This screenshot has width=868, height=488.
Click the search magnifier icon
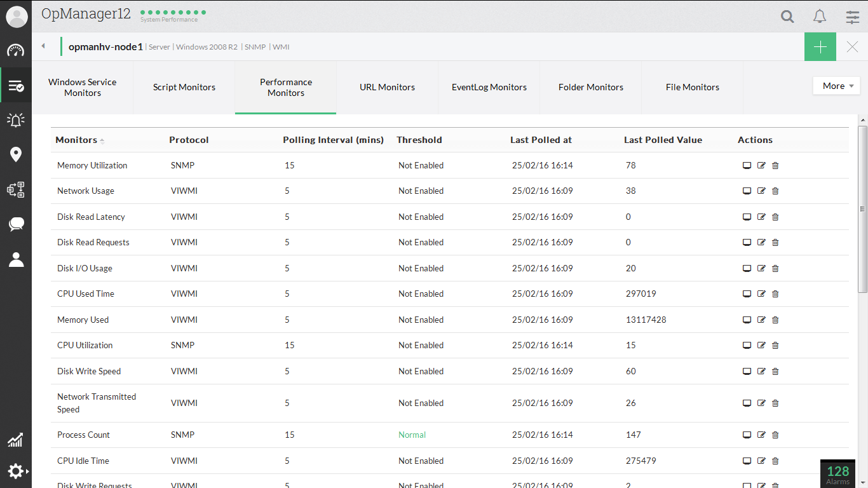point(787,17)
